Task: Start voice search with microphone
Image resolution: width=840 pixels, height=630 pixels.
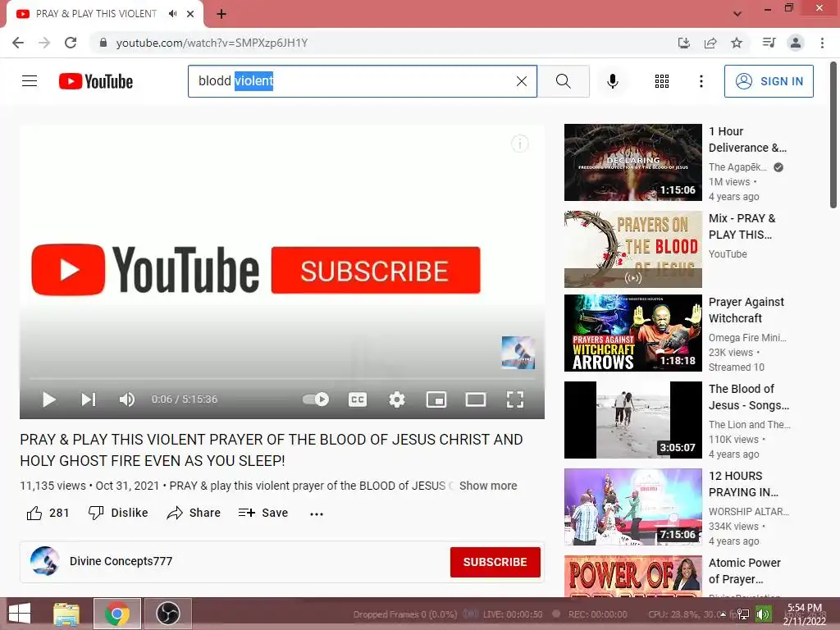Action: (x=612, y=81)
